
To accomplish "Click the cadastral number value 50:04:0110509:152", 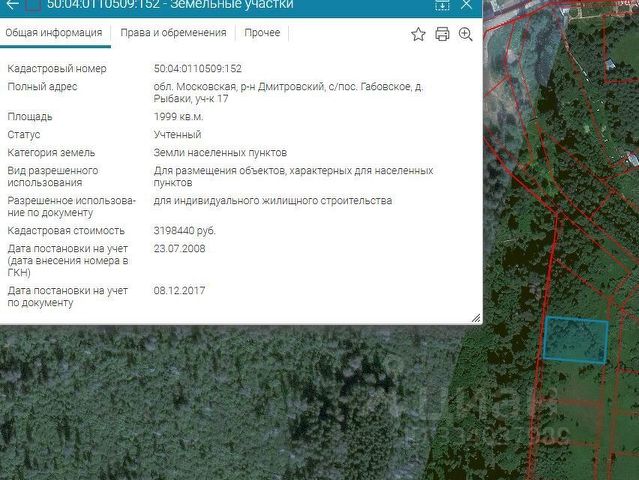I will (198, 68).
